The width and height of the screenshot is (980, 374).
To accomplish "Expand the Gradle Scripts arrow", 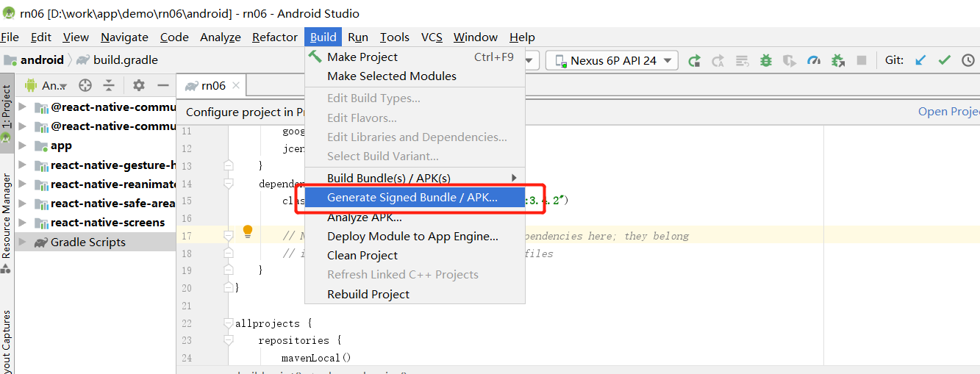I will pyautogui.click(x=22, y=242).
